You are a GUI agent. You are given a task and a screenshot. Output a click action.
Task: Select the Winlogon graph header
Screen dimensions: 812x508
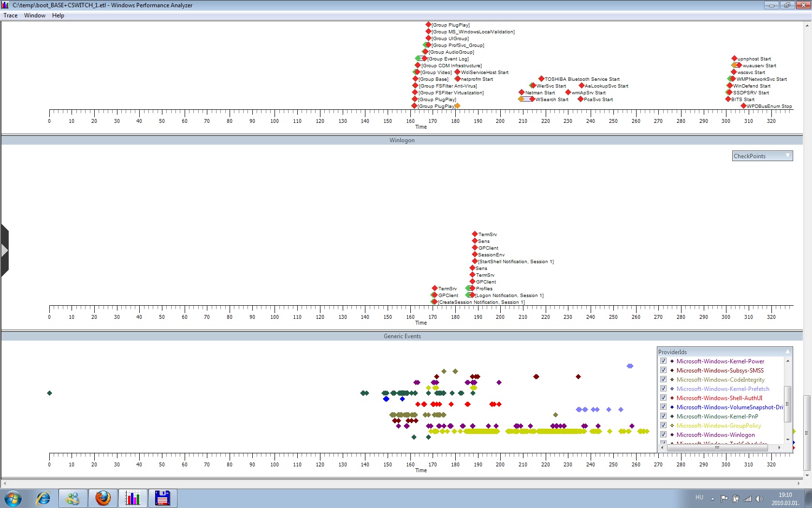402,140
